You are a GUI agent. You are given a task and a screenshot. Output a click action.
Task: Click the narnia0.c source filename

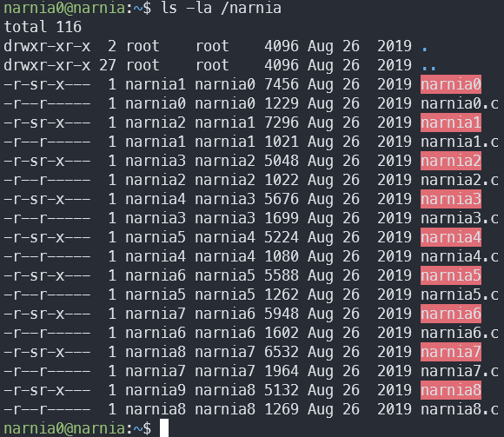(x=460, y=103)
